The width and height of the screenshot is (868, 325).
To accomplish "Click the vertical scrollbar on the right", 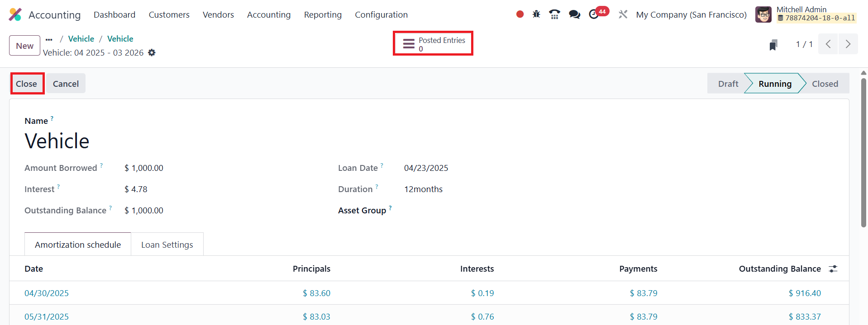I will click(863, 154).
